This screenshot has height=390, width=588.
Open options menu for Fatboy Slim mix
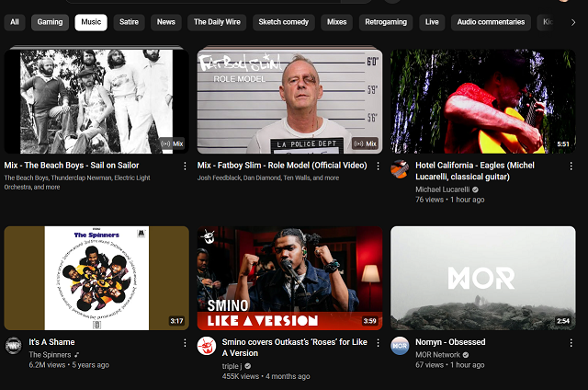[x=378, y=166]
